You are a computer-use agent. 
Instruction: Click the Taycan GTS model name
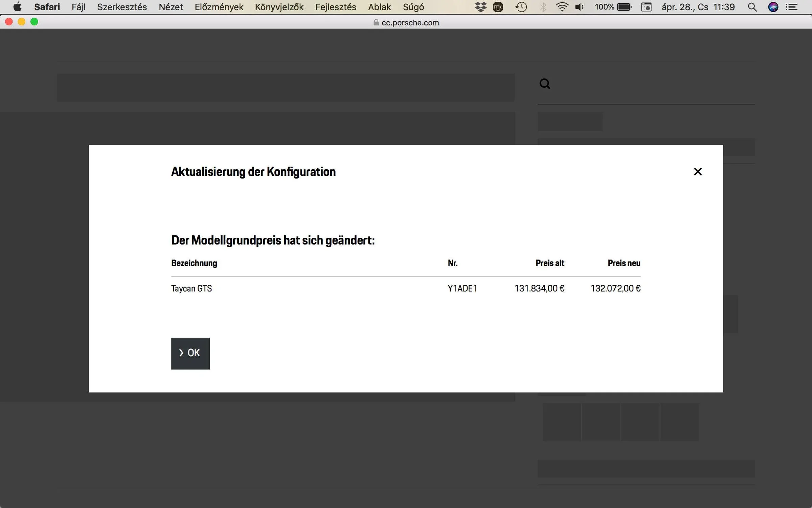point(191,289)
